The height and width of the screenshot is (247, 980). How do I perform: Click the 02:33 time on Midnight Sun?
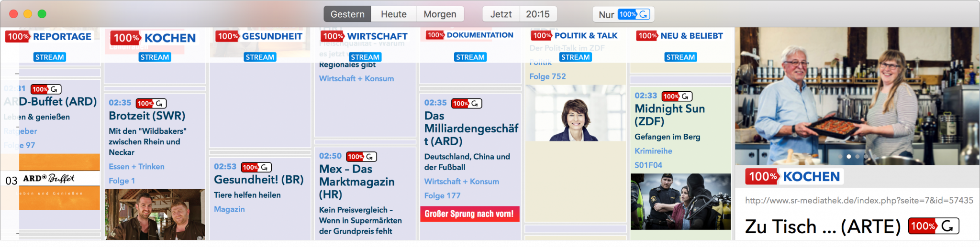(x=646, y=96)
